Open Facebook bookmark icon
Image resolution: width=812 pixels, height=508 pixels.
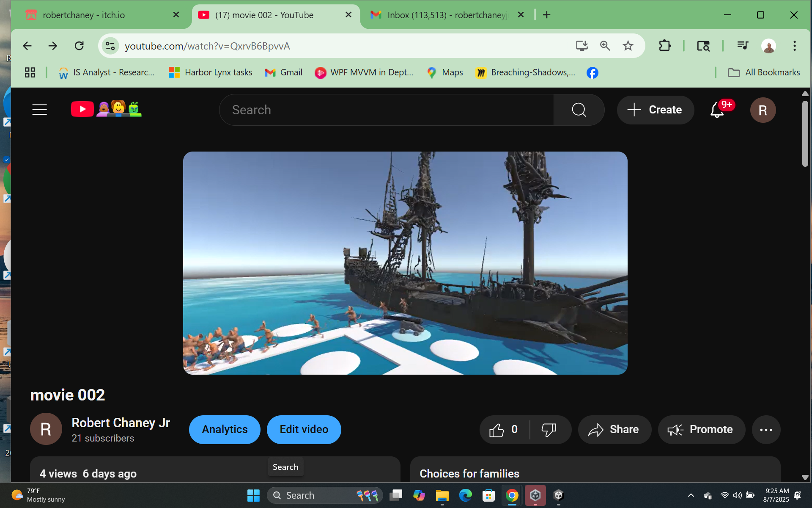point(592,73)
